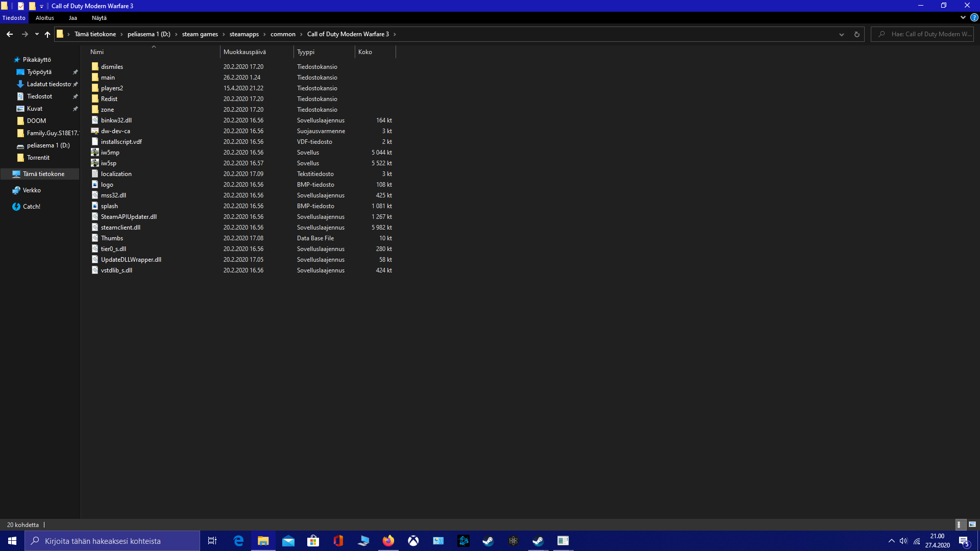Select mss32.dll file
Viewport: 980px width, 551px height.
(x=113, y=195)
